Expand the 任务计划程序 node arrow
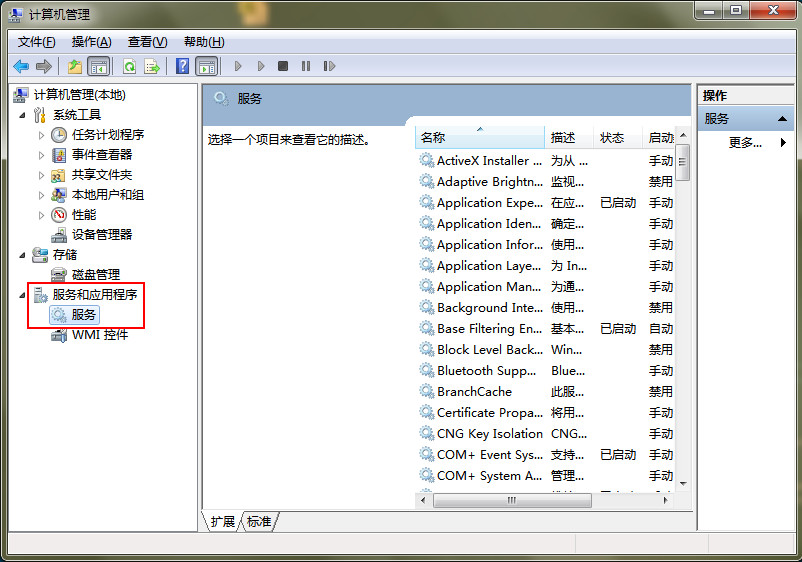 41,136
